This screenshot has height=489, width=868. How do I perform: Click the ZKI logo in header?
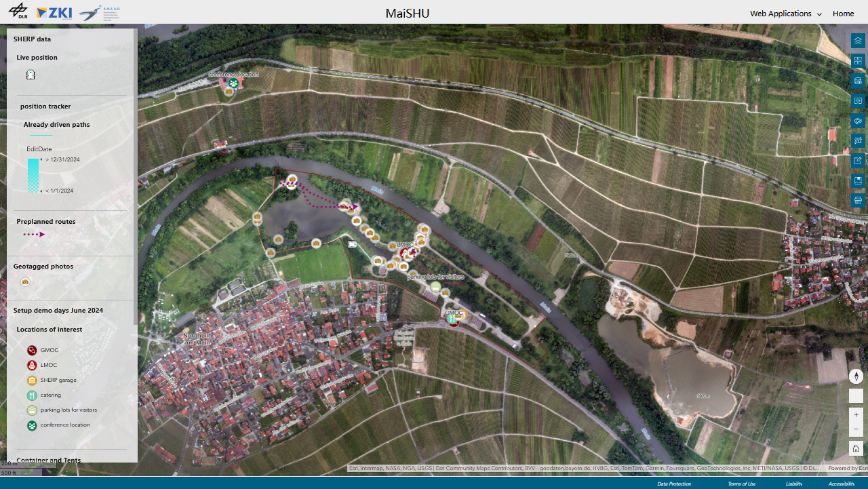point(54,13)
